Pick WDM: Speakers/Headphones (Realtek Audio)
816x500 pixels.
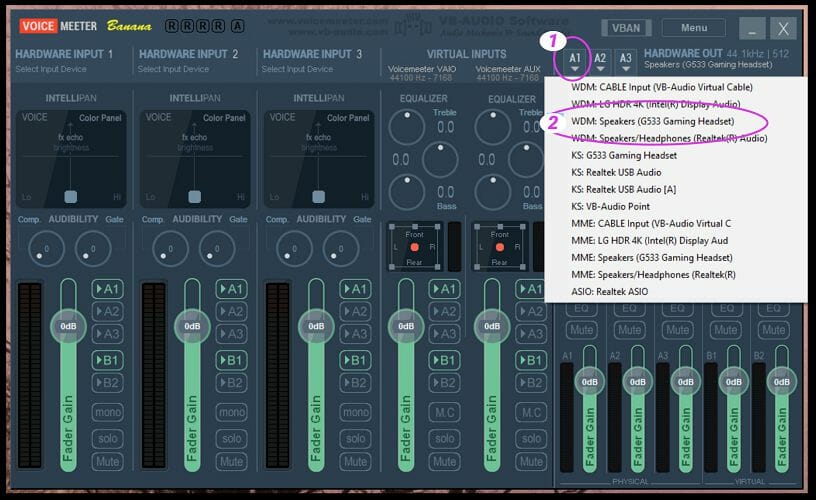(x=669, y=138)
